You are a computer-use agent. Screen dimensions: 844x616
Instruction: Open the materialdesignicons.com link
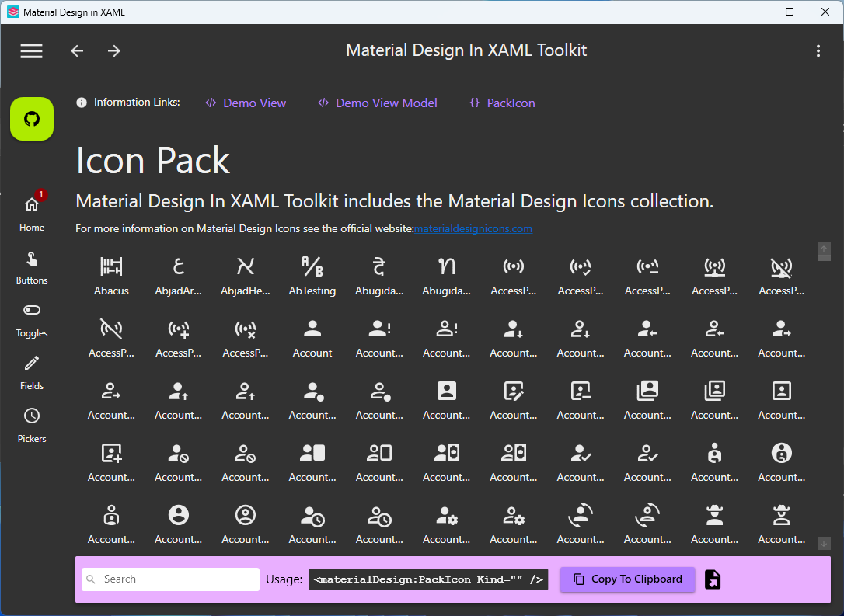point(473,228)
